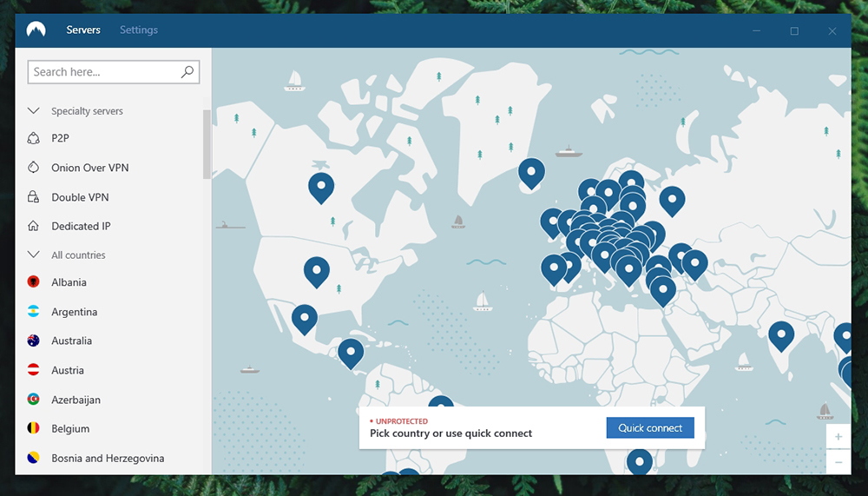Click the magnifying glass search icon

pos(187,71)
